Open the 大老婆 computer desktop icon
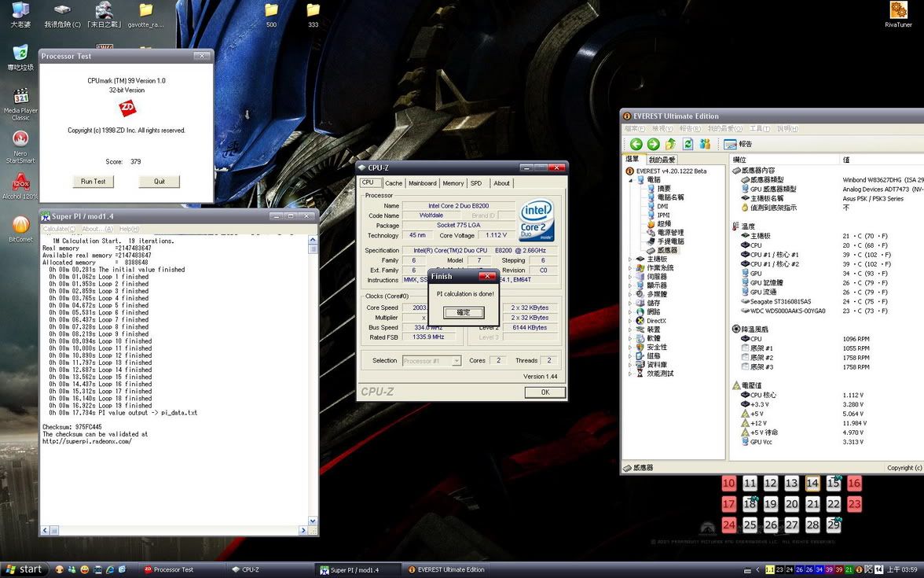 pyautogui.click(x=20, y=14)
